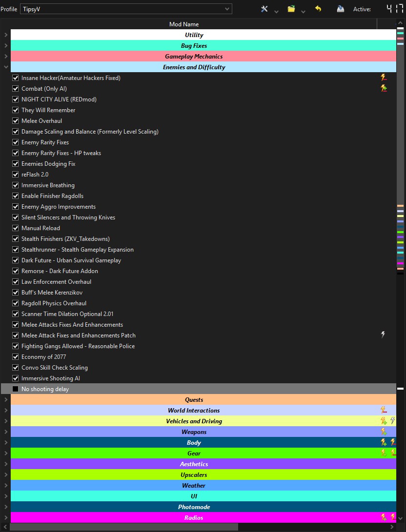The height and width of the screenshot is (532, 406).
Task: Uncheck Law Enforcement Overhaul
Action: tap(15, 282)
